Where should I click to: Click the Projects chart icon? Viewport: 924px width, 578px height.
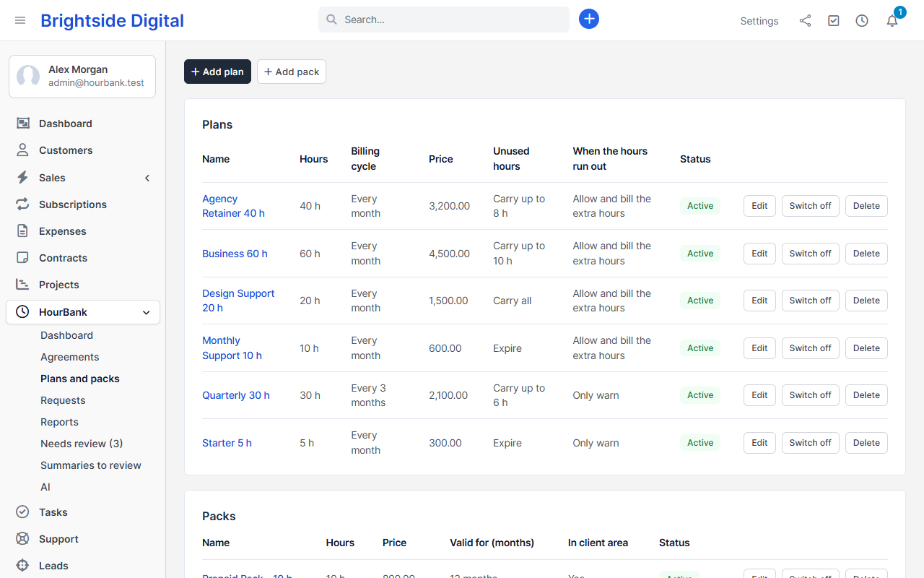tap(22, 285)
